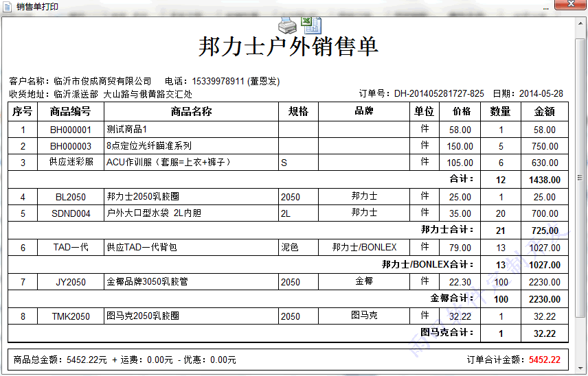588x376 pixels.
Task: Click the 邦力士户外销售单 title
Action: (x=289, y=47)
